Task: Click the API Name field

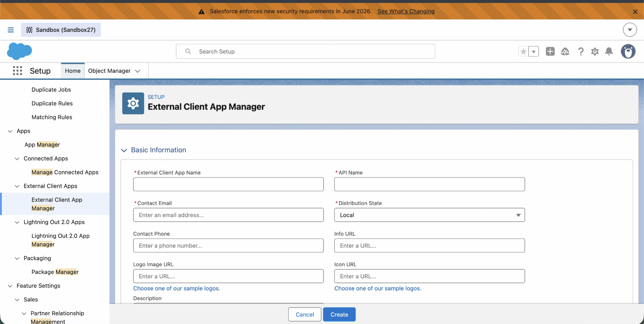Action: (x=430, y=184)
